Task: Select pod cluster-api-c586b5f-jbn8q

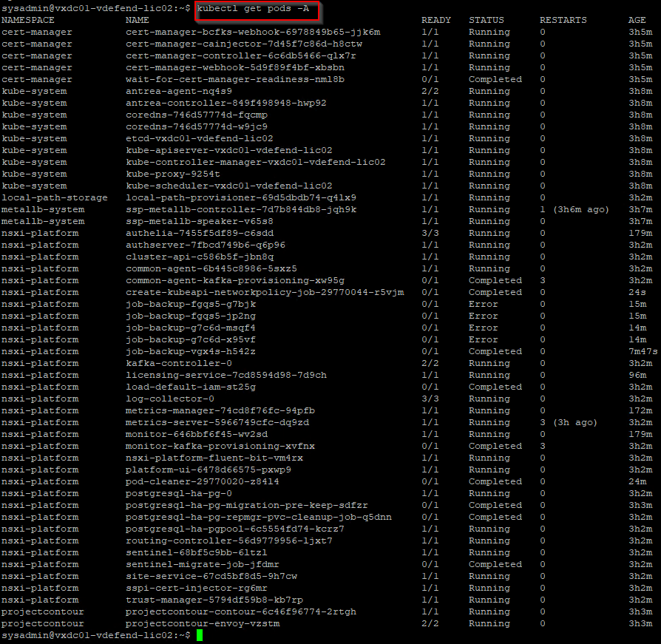Action: pyautogui.click(x=200, y=257)
